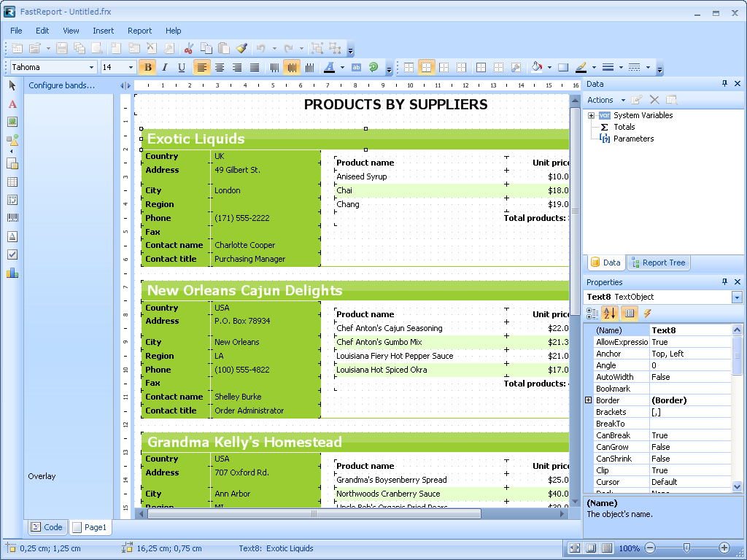Open the Actions button in Data panel
The height and width of the screenshot is (560, 747).
[606, 100]
